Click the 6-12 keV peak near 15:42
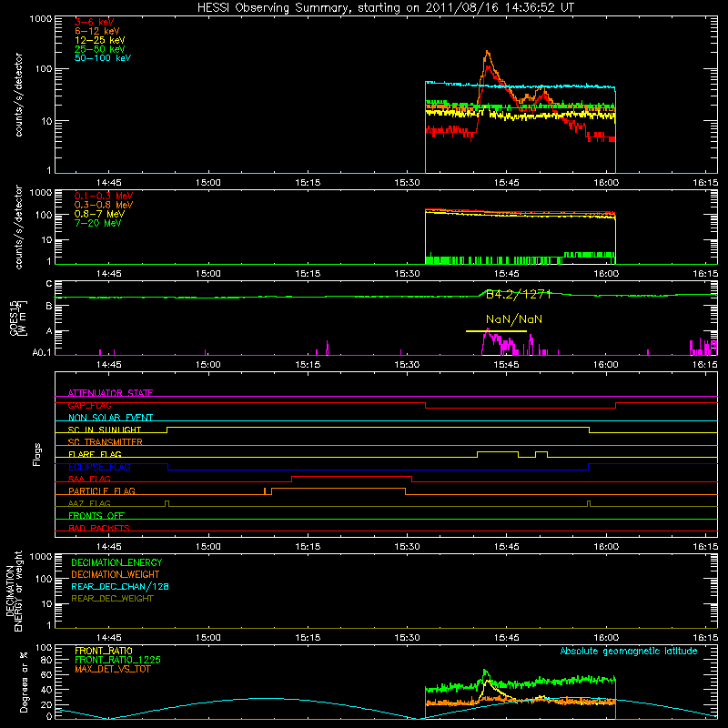 [x=487, y=53]
